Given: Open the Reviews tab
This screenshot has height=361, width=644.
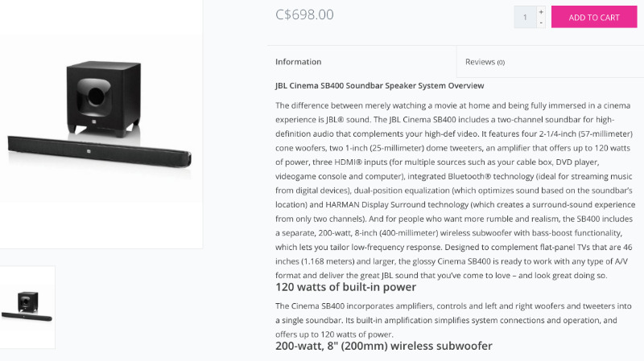Looking at the screenshot, I should 485,62.
